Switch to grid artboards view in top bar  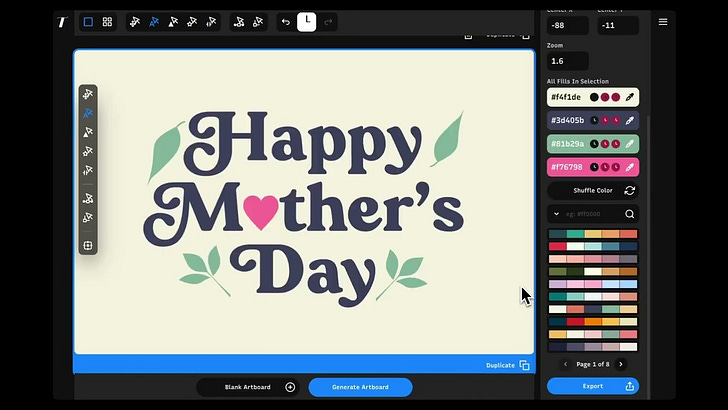tap(107, 22)
